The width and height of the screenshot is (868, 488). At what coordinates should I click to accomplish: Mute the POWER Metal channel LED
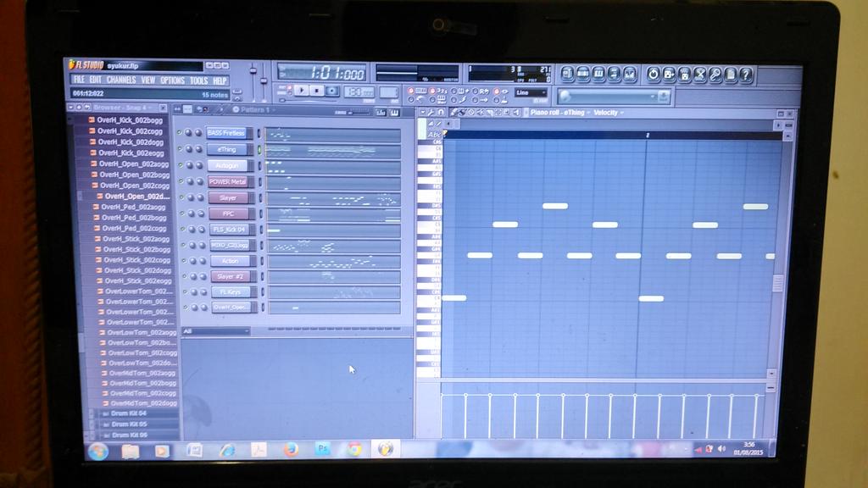tap(181, 181)
